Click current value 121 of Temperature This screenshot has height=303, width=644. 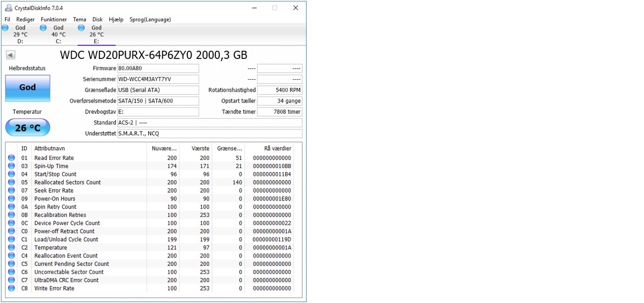(172, 247)
